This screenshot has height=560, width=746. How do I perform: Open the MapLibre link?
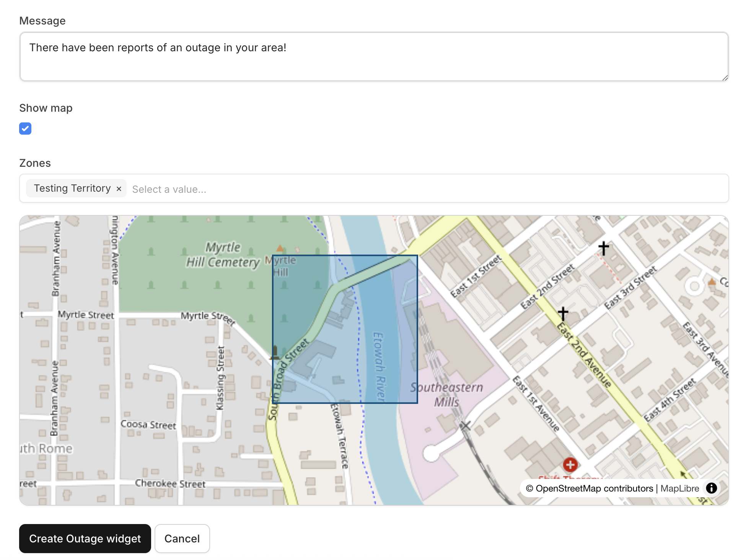pyautogui.click(x=680, y=488)
